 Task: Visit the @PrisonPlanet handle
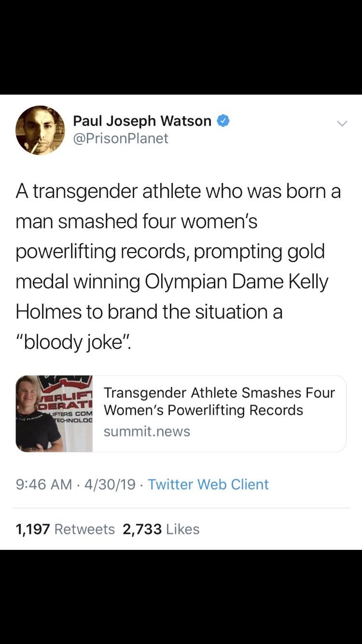[x=120, y=139]
